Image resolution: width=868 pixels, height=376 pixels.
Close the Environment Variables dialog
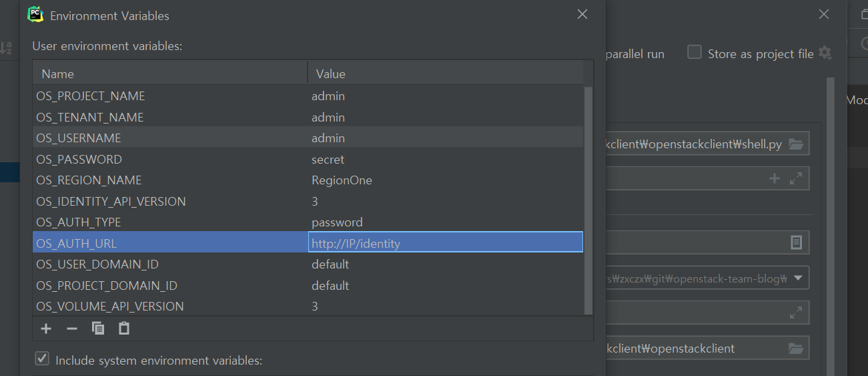[x=582, y=14]
